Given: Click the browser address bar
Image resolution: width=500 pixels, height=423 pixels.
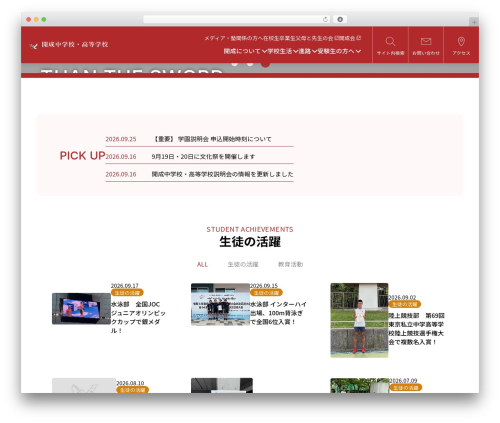Looking at the screenshot, I should coord(237,19).
